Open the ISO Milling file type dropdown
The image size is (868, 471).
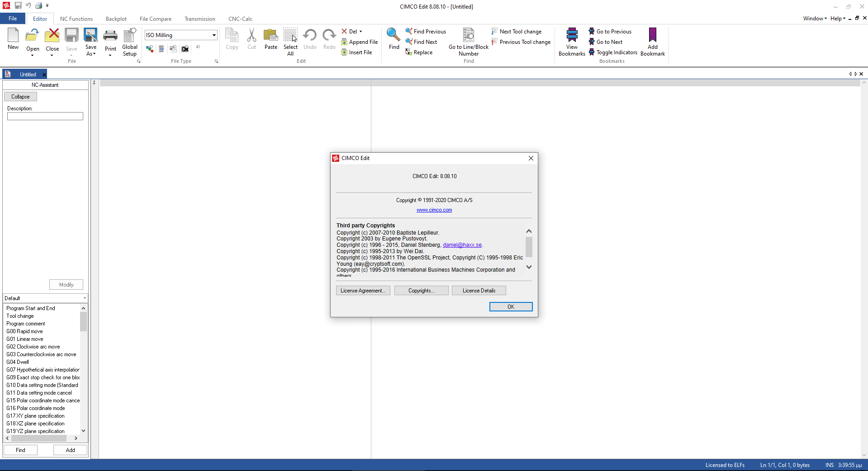[x=214, y=35]
